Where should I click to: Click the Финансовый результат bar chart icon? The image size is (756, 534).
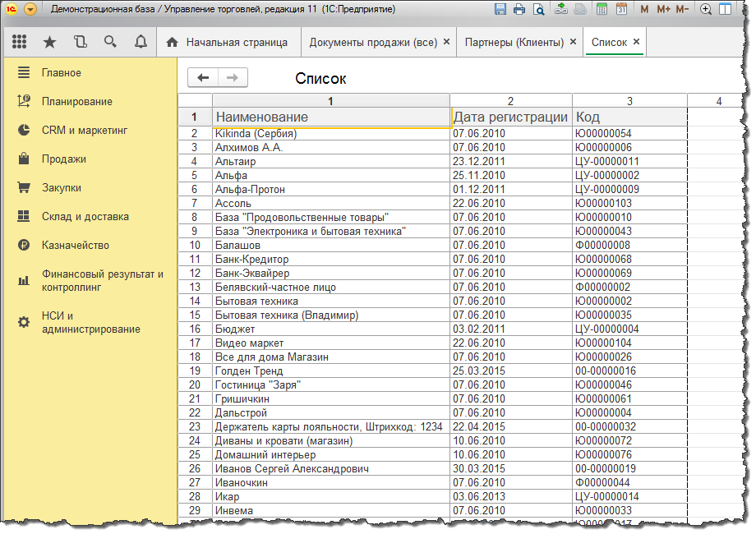[x=24, y=280]
